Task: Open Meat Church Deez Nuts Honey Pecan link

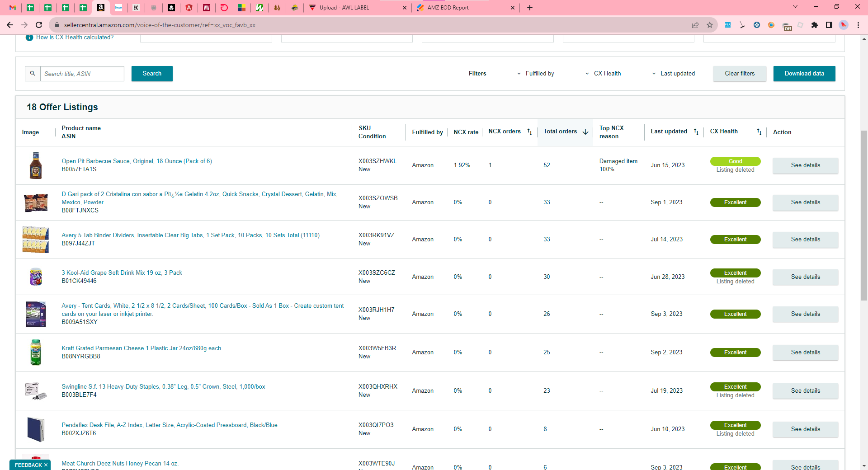Action: click(120, 464)
